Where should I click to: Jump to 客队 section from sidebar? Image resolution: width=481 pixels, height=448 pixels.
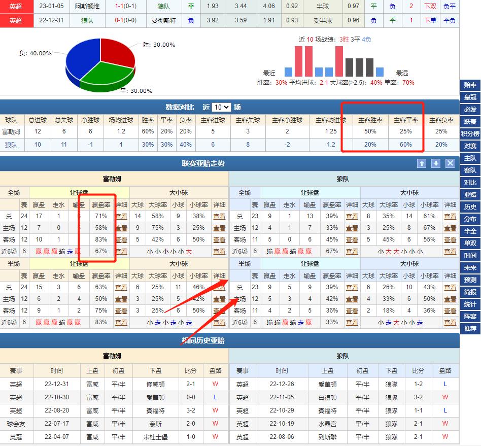(x=470, y=170)
